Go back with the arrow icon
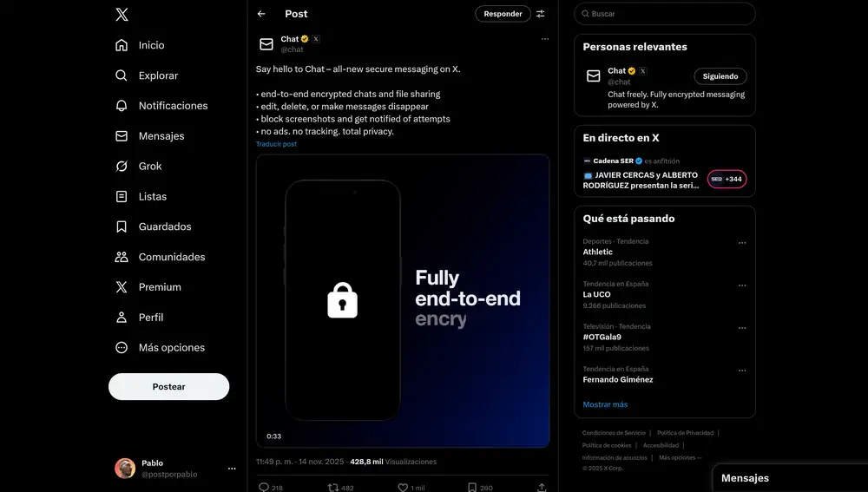Viewport: 868px width, 492px height. click(261, 14)
